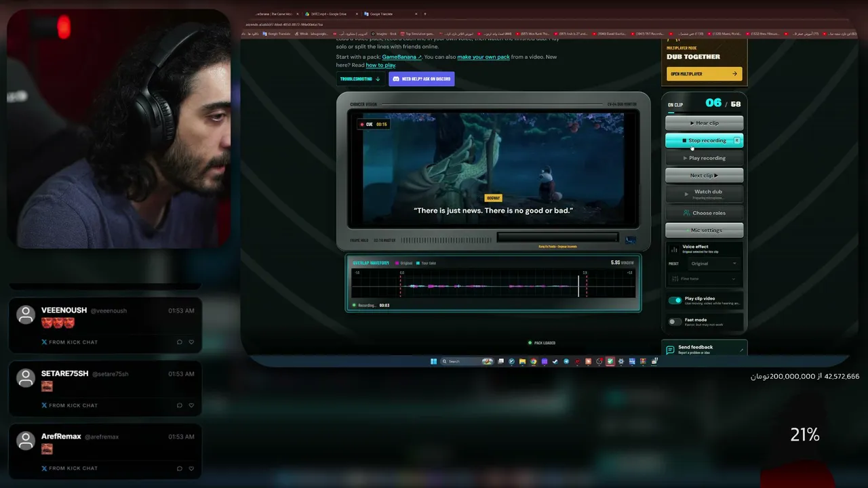Stop the recording in progress

point(704,140)
